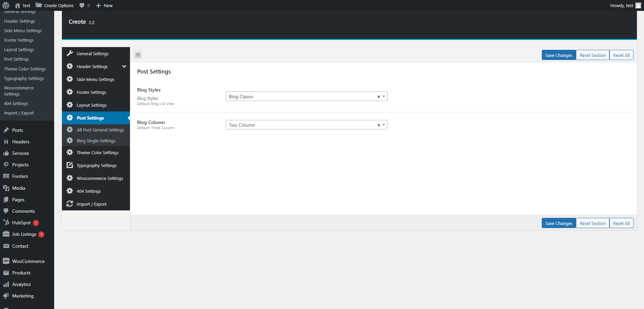Open the Typography Settings tab in panel
644x309 pixels.
tap(96, 165)
